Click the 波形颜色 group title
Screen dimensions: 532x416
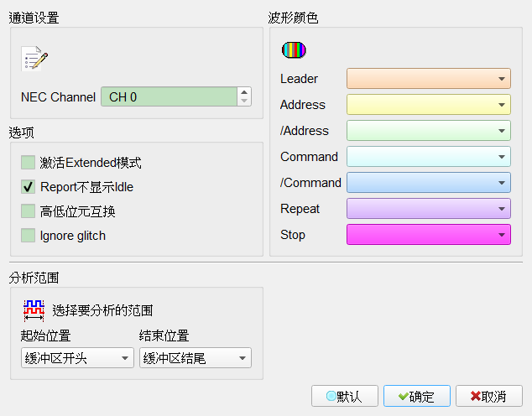coord(293,18)
